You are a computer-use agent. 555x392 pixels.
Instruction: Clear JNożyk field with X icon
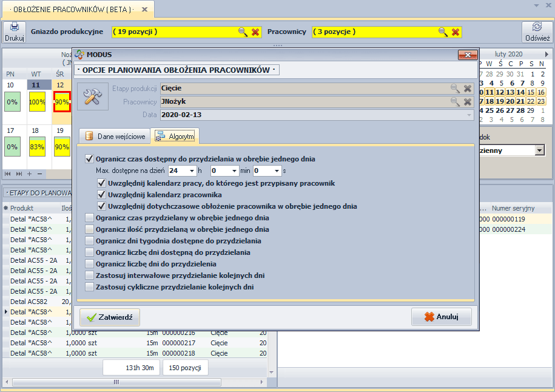(x=468, y=102)
